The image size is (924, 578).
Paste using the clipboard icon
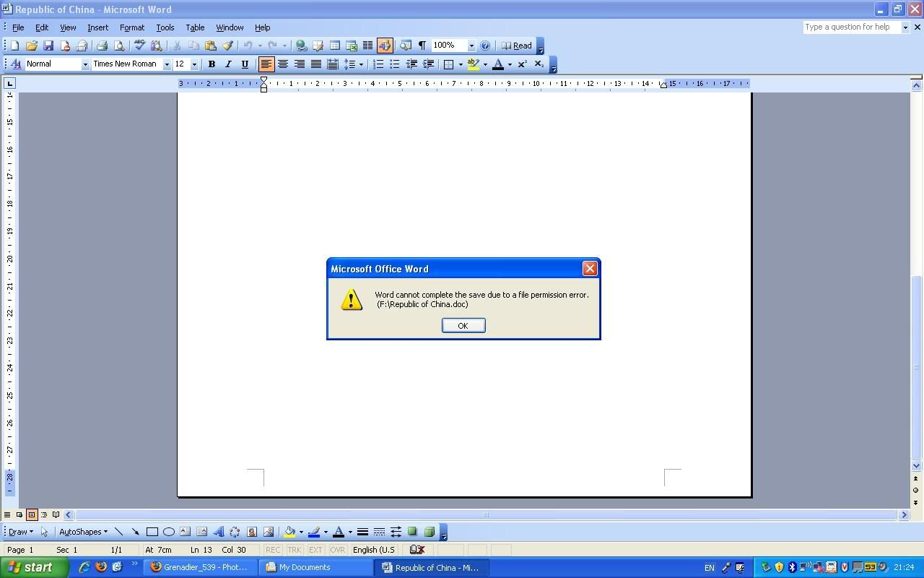tap(211, 46)
